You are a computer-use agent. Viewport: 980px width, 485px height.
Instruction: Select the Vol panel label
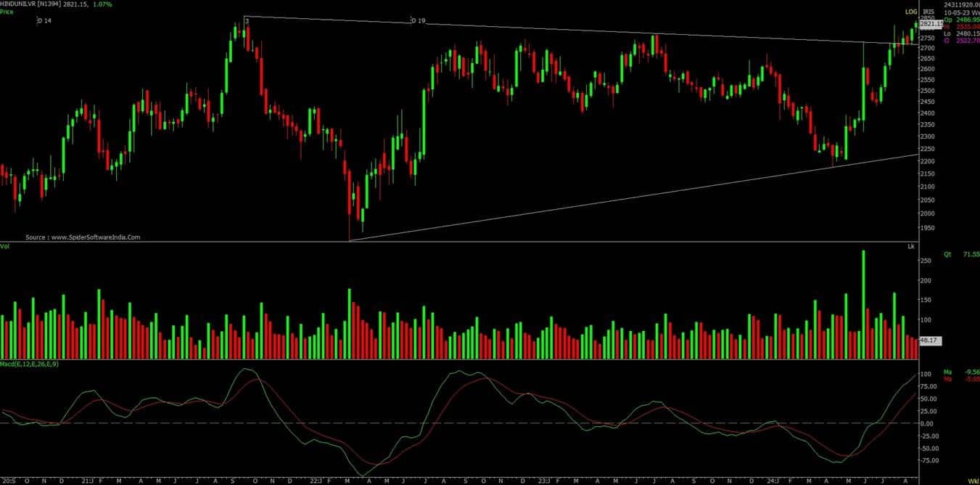(4, 248)
